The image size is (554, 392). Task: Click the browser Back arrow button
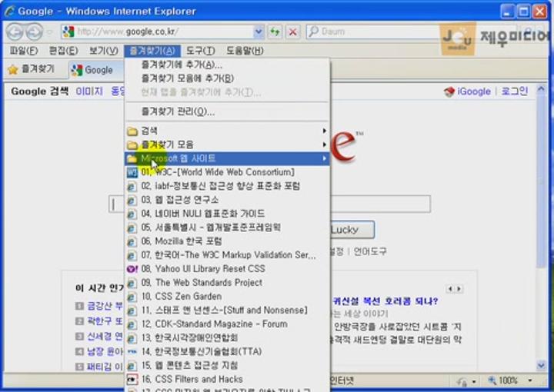pyautogui.click(x=15, y=32)
